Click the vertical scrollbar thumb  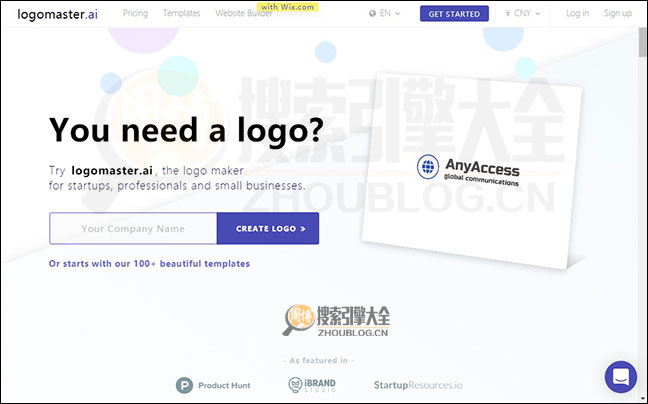[643, 43]
